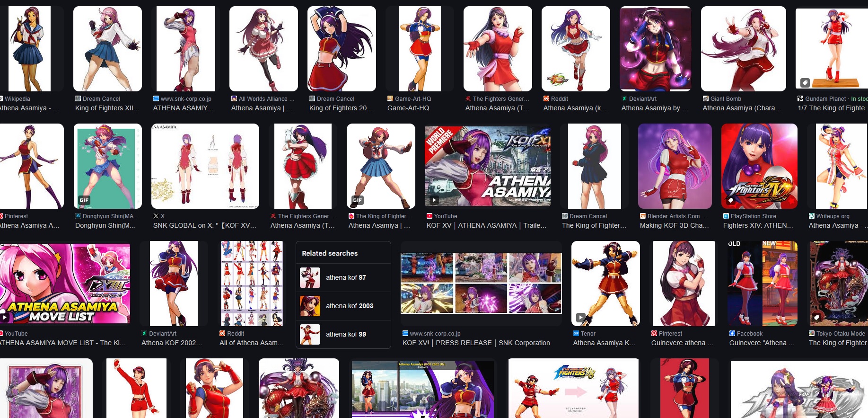Image resolution: width=868 pixels, height=418 pixels.
Task: Select the 'athena kof 2003' related search
Action: [343, 306]
